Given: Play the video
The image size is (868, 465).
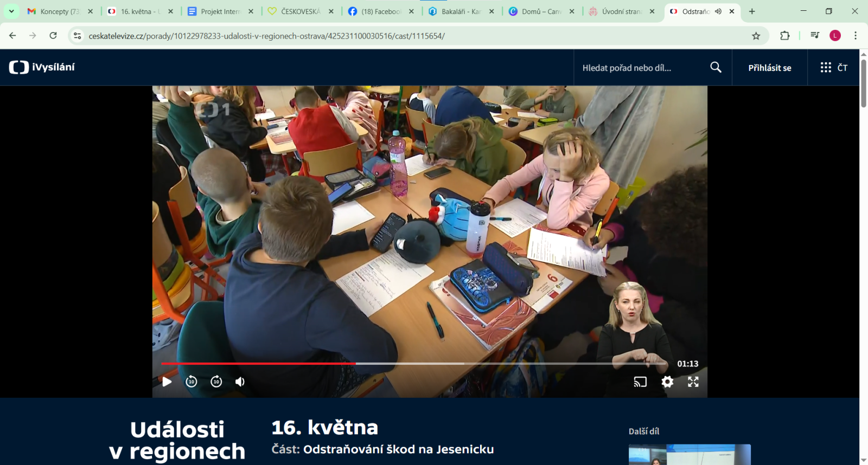Looking at the screenshot, I should [x=167, y=382].
